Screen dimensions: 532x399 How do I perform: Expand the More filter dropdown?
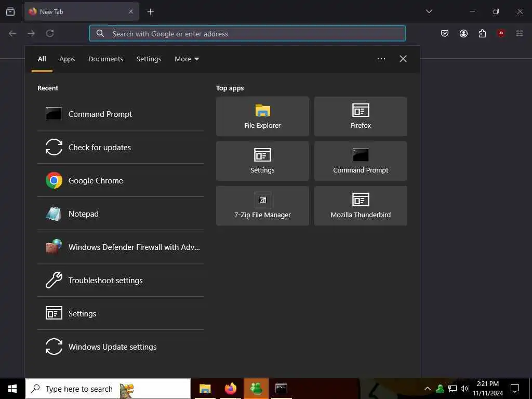coord(187,59)
